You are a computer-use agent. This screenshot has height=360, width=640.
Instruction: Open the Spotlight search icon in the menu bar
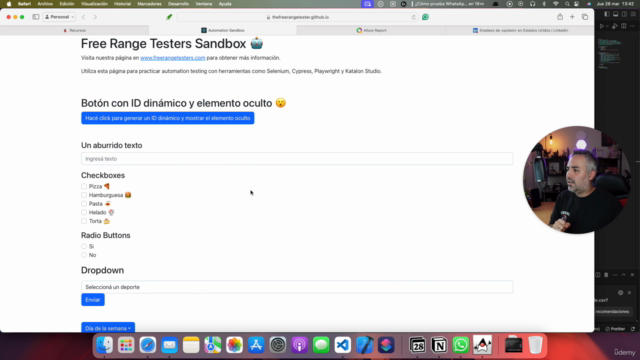click(567, 4)
